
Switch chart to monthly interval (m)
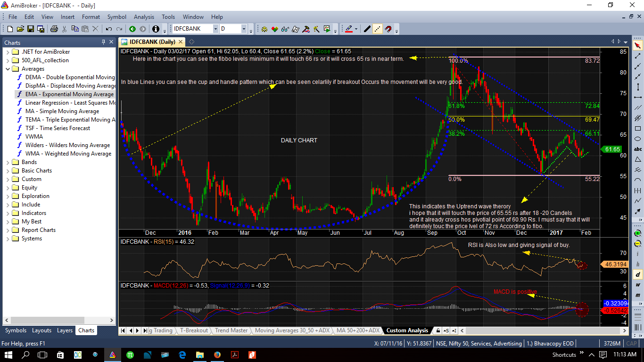pyautogui.click(x=638, y=295)
